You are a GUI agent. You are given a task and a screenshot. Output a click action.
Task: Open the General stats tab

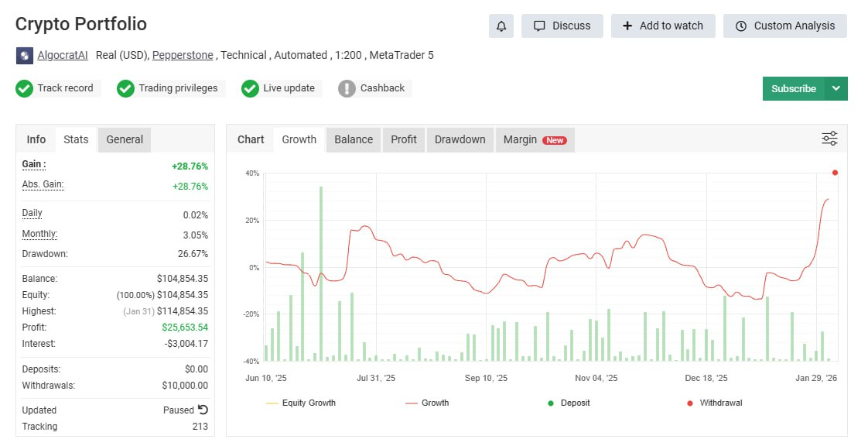125,139
